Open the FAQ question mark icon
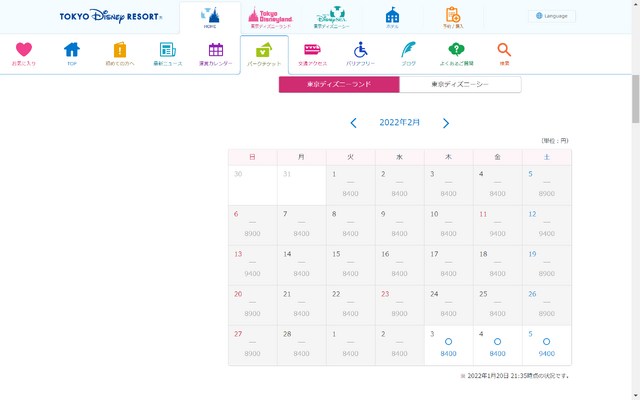Viewport: 640px width, 400px height. pos(457,54)
